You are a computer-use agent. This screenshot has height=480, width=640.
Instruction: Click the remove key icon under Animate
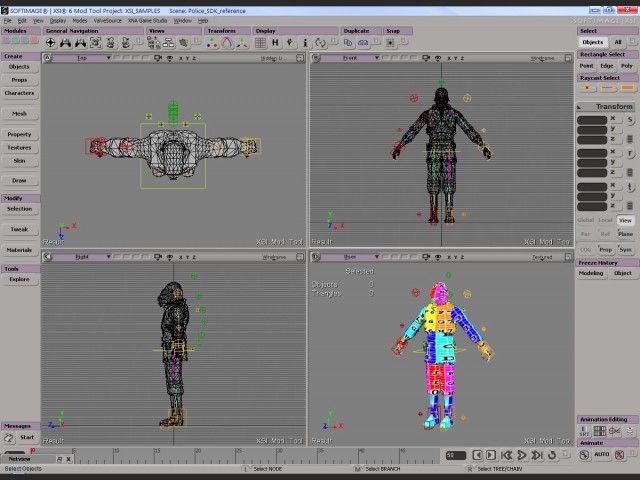(x=619, y=455)
